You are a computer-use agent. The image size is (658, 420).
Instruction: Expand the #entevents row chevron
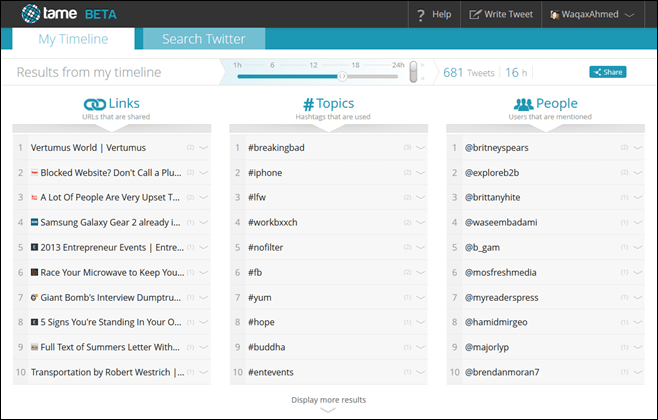(420, 372)
